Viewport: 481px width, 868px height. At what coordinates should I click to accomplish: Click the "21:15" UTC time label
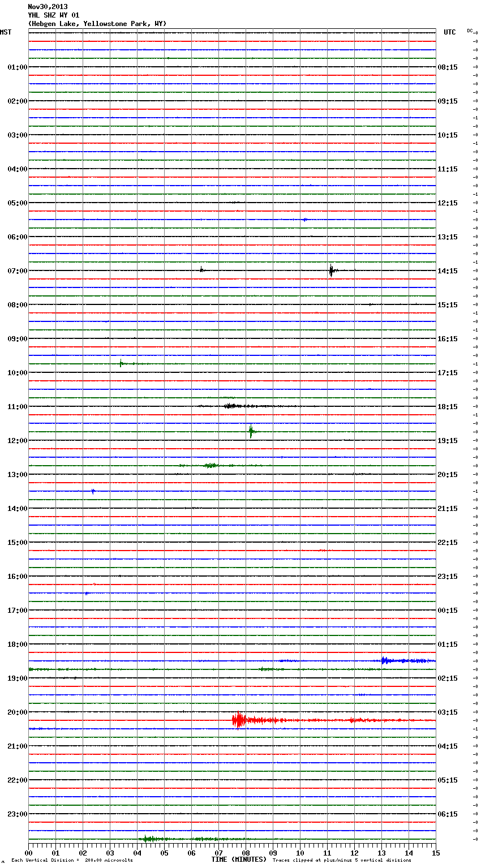[448, 509]
